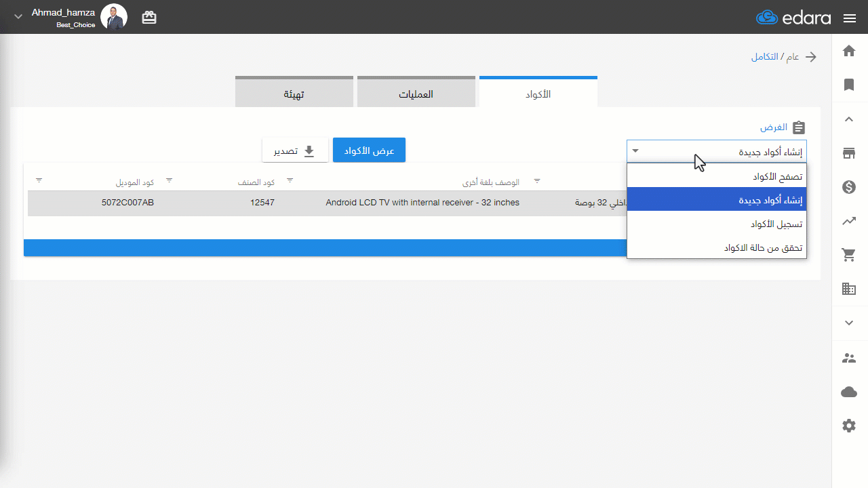Choose تصفح الأكواد from the dropdown list
Viewport: 868px width, 488px height.
pyautogui.click(x=717, y=176)
